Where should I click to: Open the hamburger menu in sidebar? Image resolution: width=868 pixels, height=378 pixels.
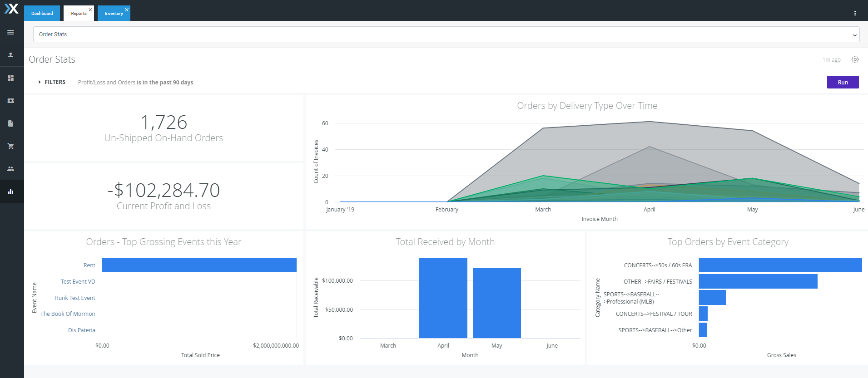10,32
